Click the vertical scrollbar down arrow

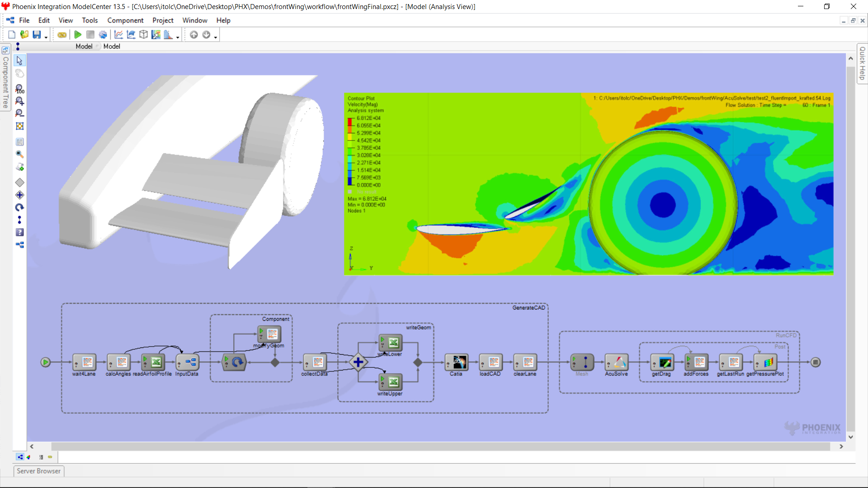point(851,437)
